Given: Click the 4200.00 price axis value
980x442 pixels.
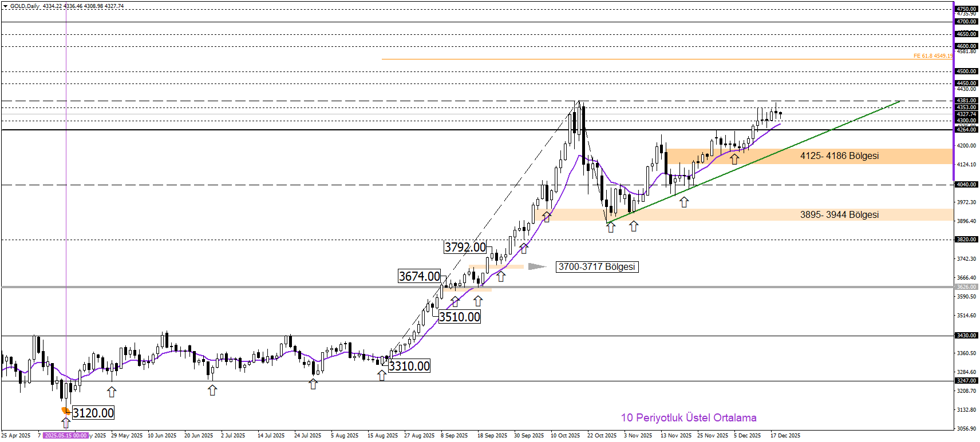Looking at the screenshot, I should (x=966, y=146).
